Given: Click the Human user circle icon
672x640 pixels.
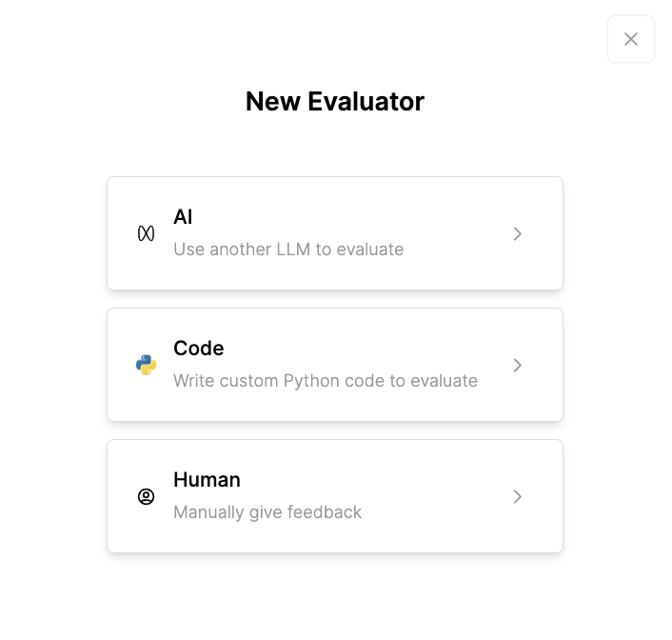Looking at the screenshot, I should (x=146, y=496).
